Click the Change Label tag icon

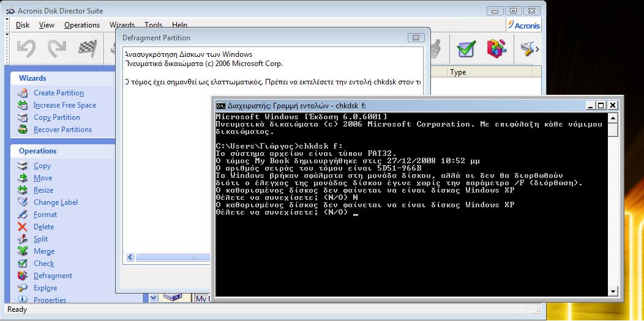pyautogui.click(x=23, y=202)
